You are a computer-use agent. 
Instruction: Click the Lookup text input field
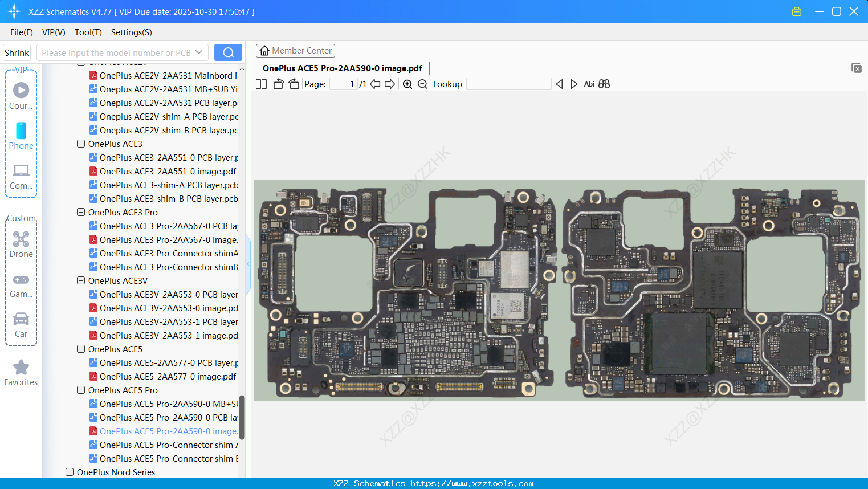pyautogui.click(x=508, y=84)
